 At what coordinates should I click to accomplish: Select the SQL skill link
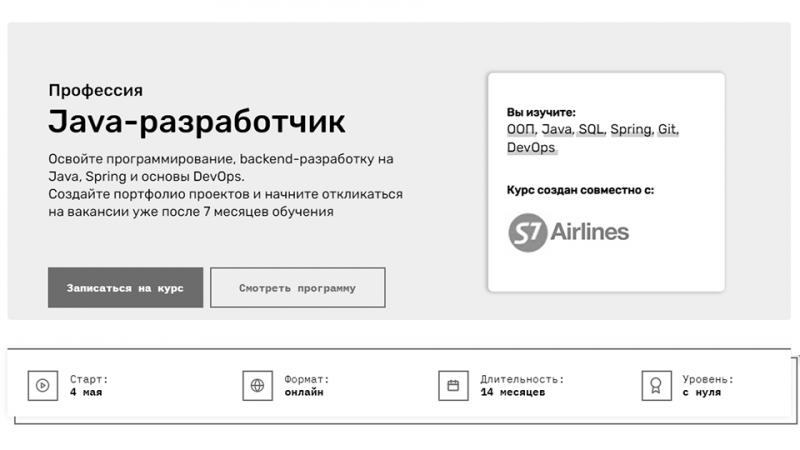point(591,130)
